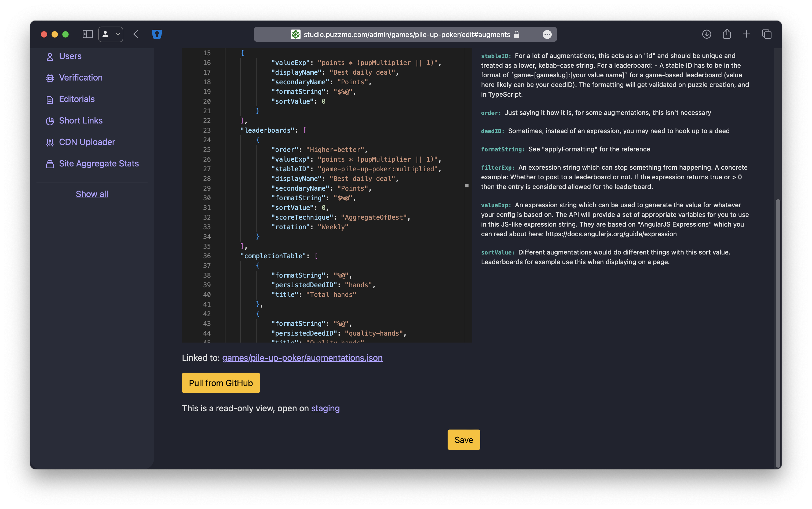Open the page options ellipsis menu in address bar
The width and height of the screenshot is (812, 509).
[547, 35]
